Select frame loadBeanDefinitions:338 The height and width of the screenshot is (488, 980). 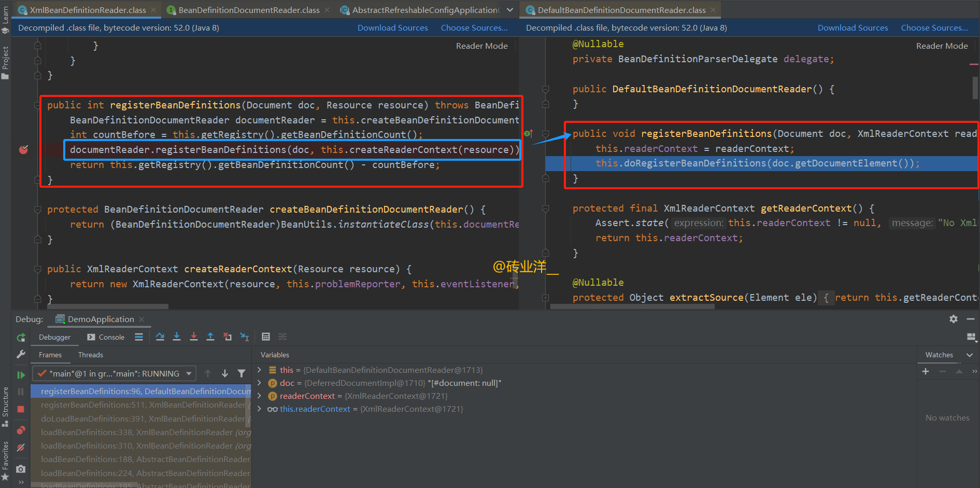[x=140, y=432]
